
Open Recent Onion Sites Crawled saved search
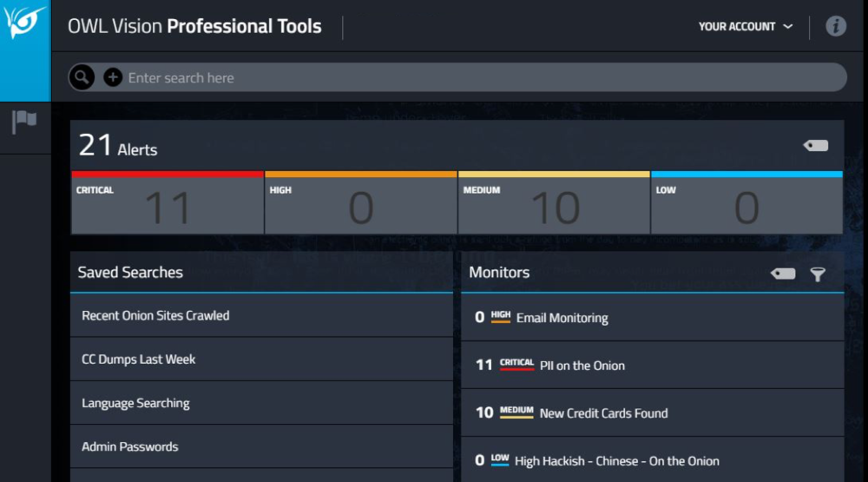click(261, 315)
